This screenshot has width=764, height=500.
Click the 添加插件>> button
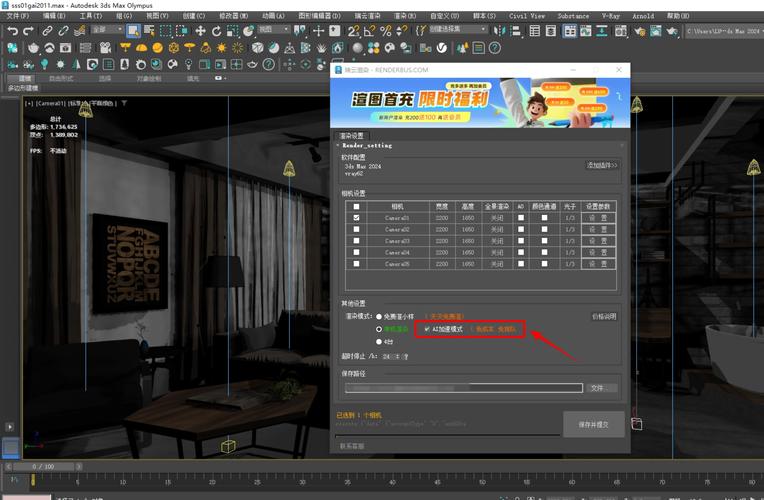[x=602, y=166]
